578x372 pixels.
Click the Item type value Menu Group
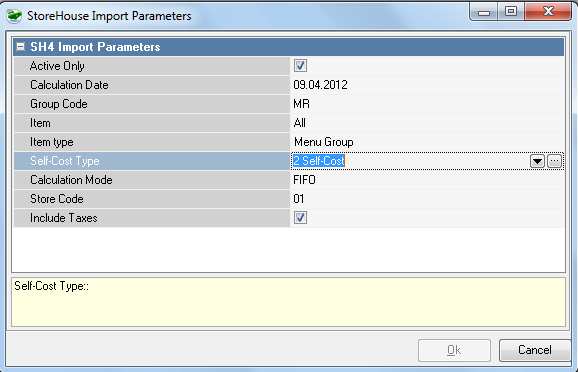(x=324, y=142)
